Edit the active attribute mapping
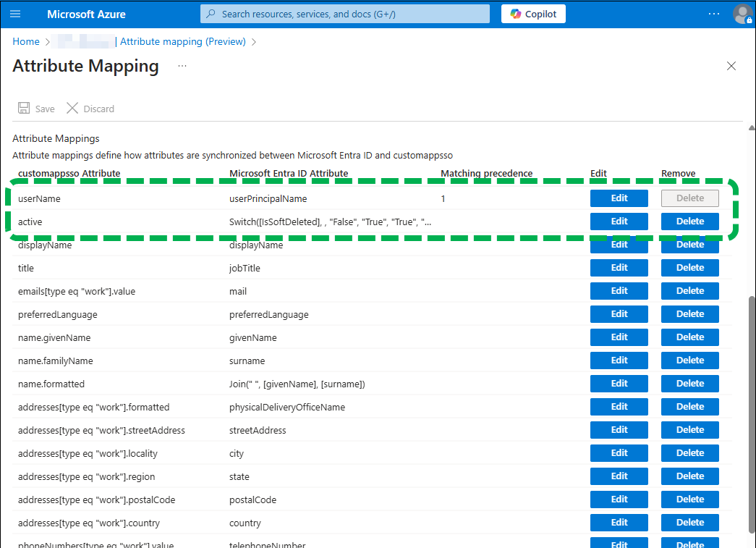The height and width of the screenshot is (548, 756). [x=619, y=221]
